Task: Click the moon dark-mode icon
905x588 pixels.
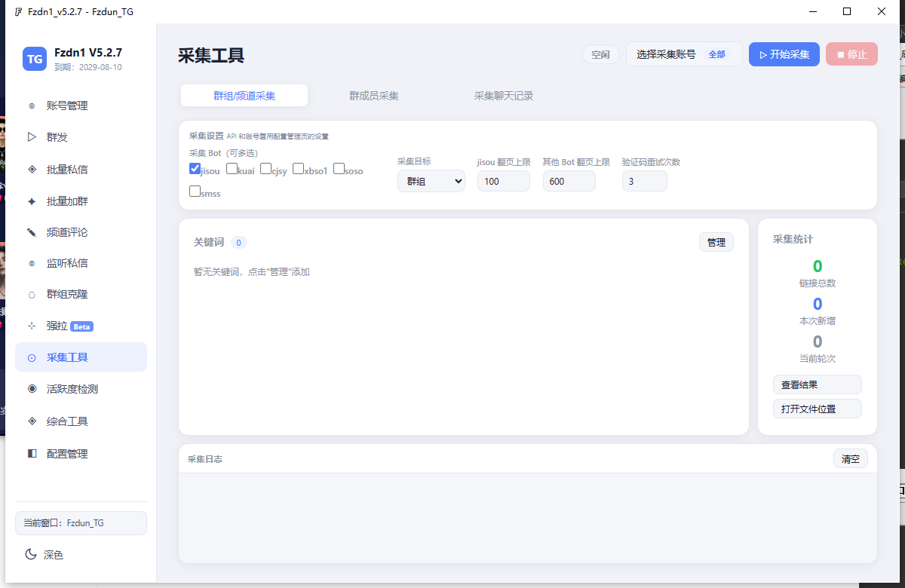Action: [x=31, y=554]
